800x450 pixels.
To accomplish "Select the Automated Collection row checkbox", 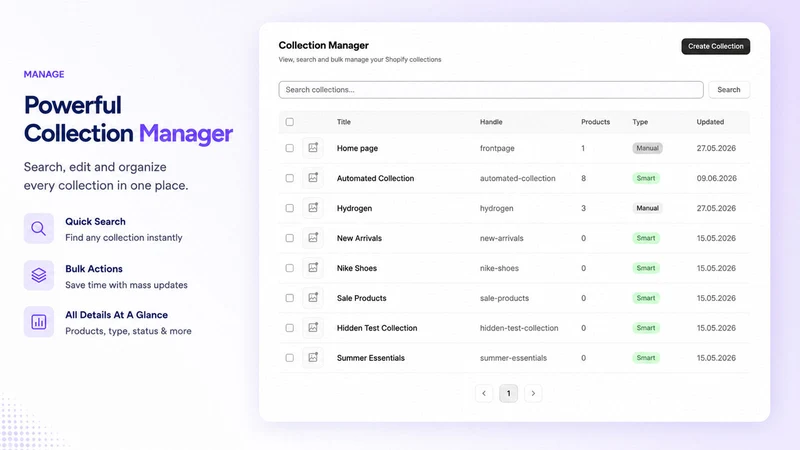I will (290, 178).
